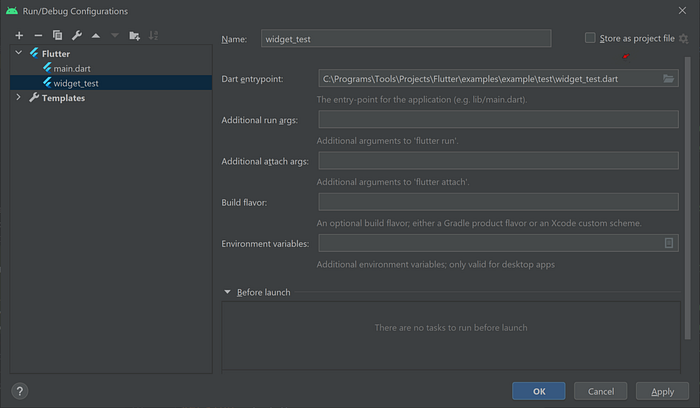Screen dimensions: 700x408
Task: Collapse the Before launch section
Action: point(227,292)
